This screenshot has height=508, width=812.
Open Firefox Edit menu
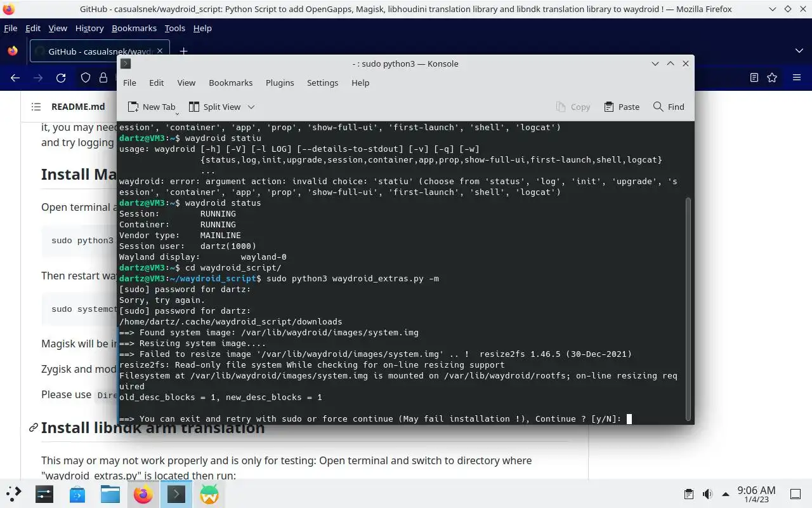33,28
